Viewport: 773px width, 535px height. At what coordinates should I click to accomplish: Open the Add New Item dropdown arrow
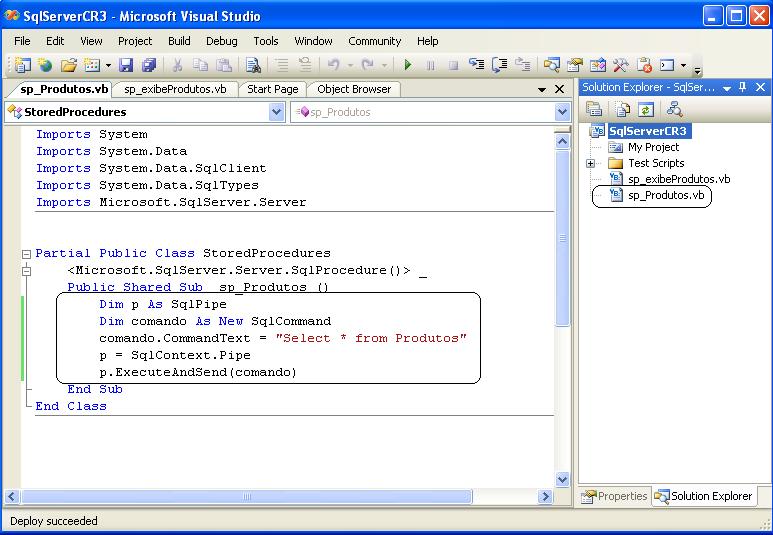tap(108, 65)
